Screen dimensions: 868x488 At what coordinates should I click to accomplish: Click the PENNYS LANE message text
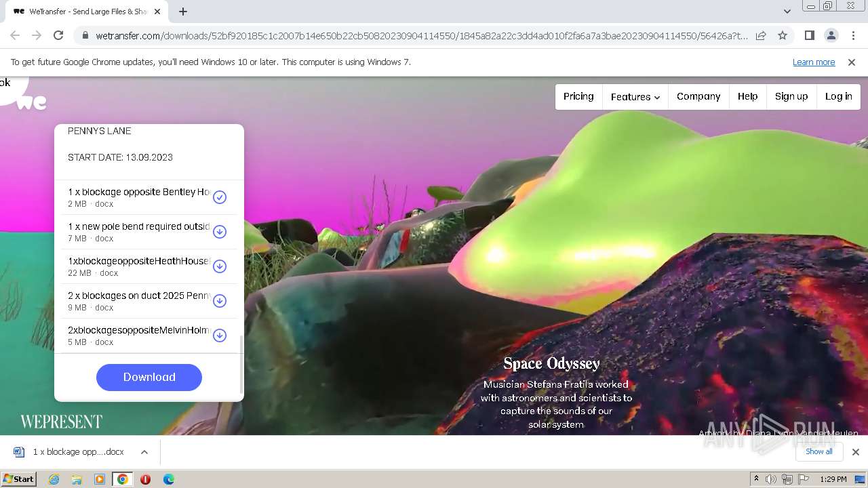[x=100, y=131]
